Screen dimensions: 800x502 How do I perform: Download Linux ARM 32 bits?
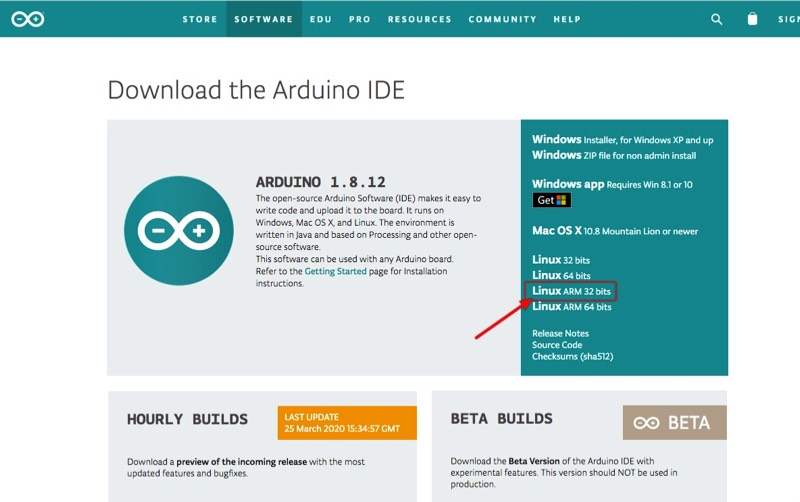point(571,291)
